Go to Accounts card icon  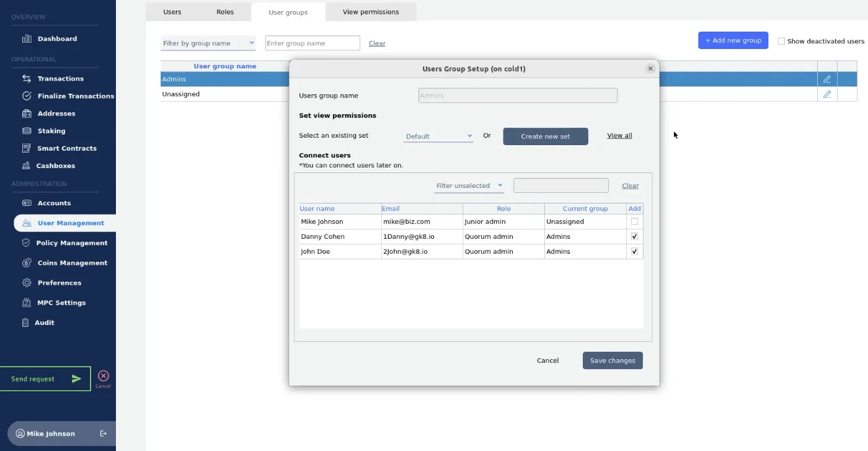tap(27, 203)
